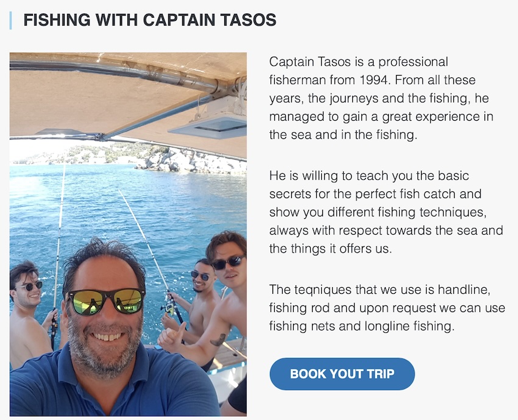The height and width of the screenshot is (420, 518).
Task: Open the Captain Tasos fishing selfie photo
Action: pos(128,234)
